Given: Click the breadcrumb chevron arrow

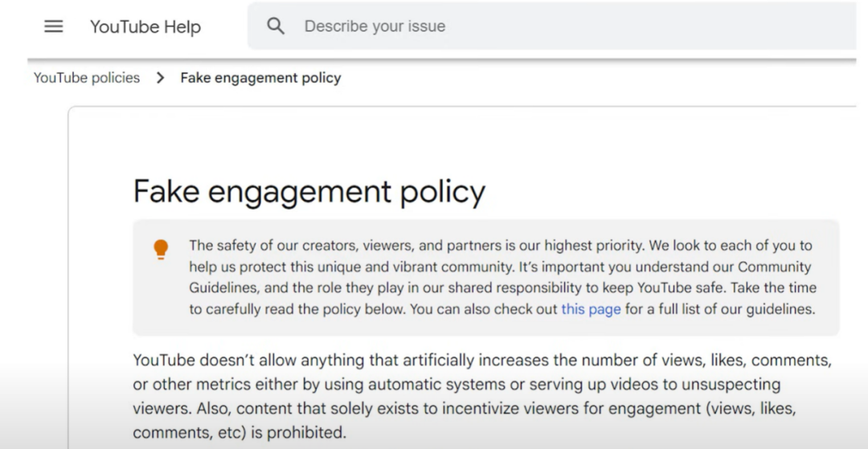Looking at the screenshot, I should pyautogui.click(x=160, y=78).
